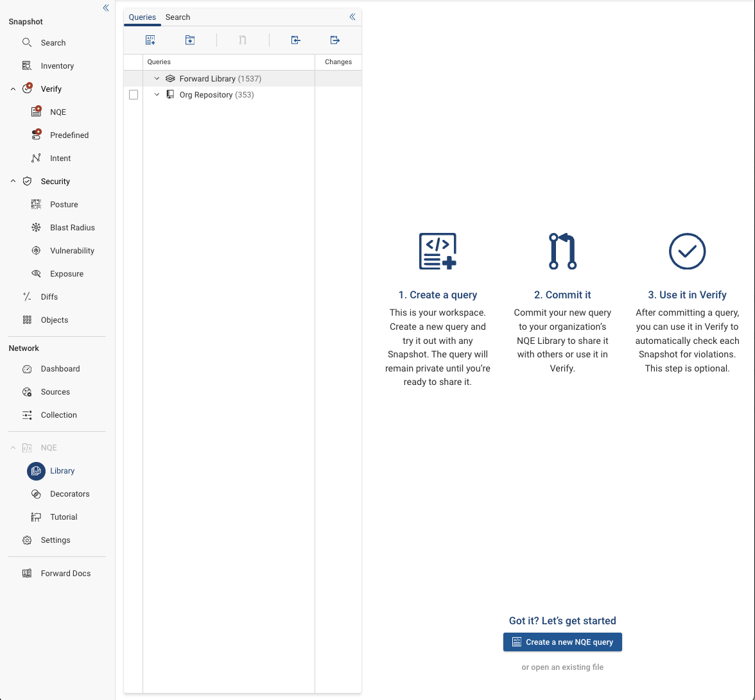
Task: Select the Queries tab
Action: click(142, 17)
